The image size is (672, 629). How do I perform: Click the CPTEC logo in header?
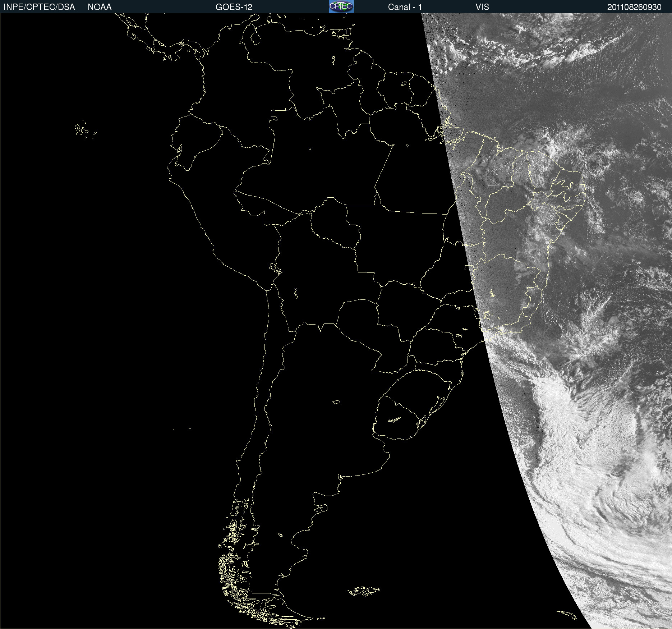tap(341, 6)
